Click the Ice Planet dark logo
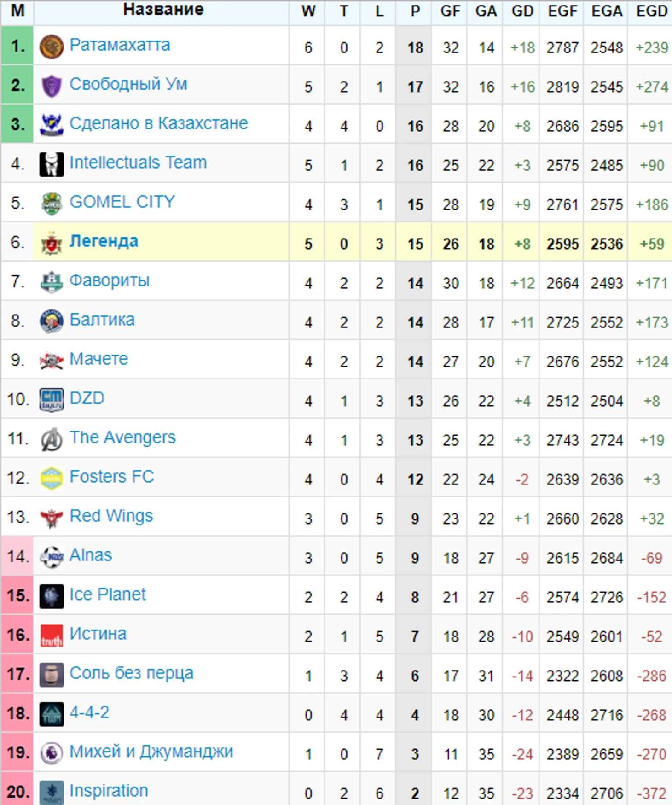Screen dimensions: 672x805 [52, 596]
